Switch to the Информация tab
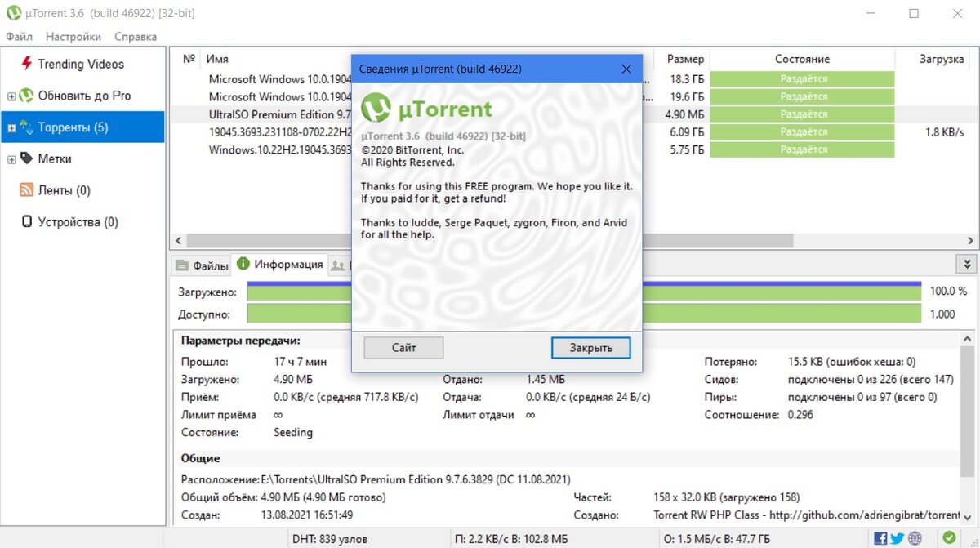 [x=280, y=265]
